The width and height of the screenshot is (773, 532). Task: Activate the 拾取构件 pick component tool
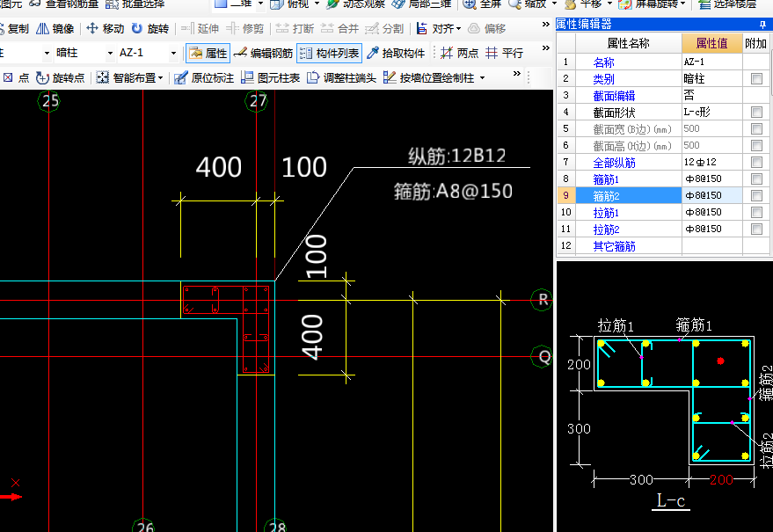[x=397, y=54]
